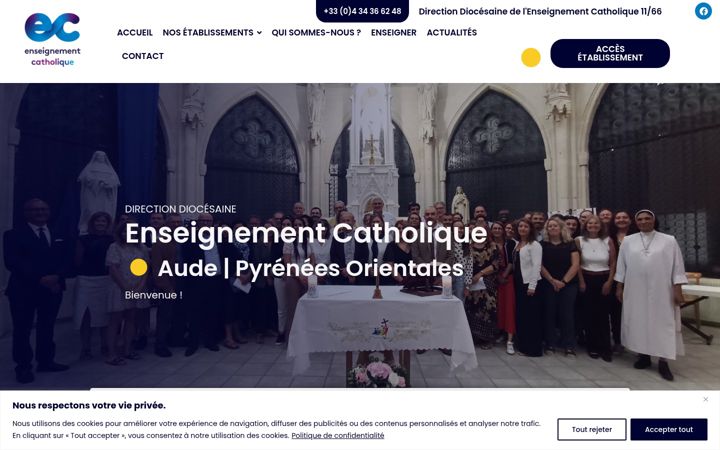Click the Aude | Pyrénées Orientales heading
The width and height of the screenshot is (720, 450).
click(310, 269)
